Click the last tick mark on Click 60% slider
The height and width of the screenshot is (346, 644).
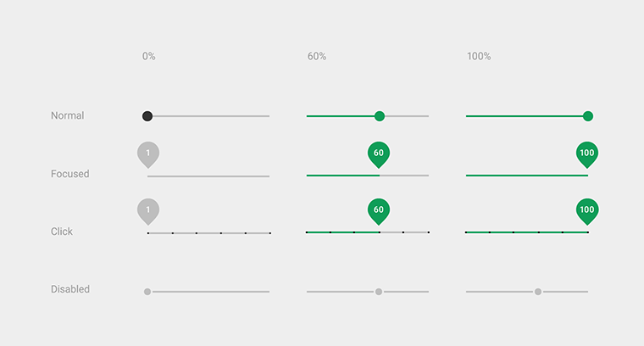pos(428,232)
